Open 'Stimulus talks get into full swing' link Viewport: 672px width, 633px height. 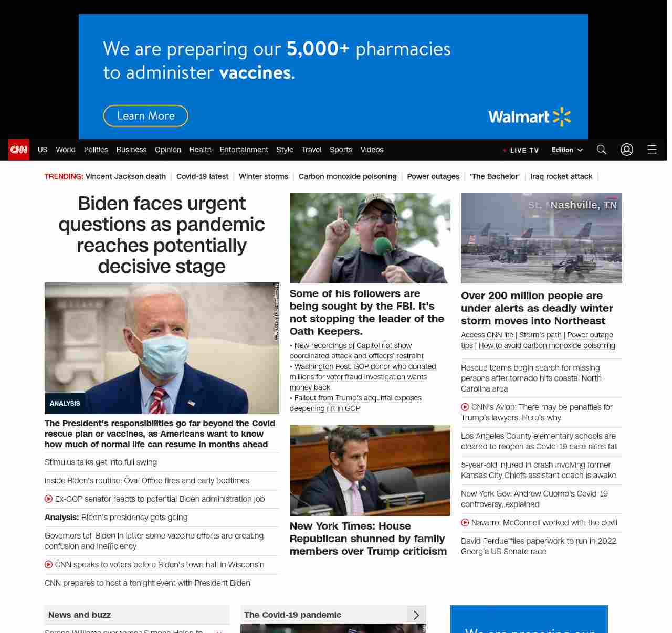[x=101, y=462]
